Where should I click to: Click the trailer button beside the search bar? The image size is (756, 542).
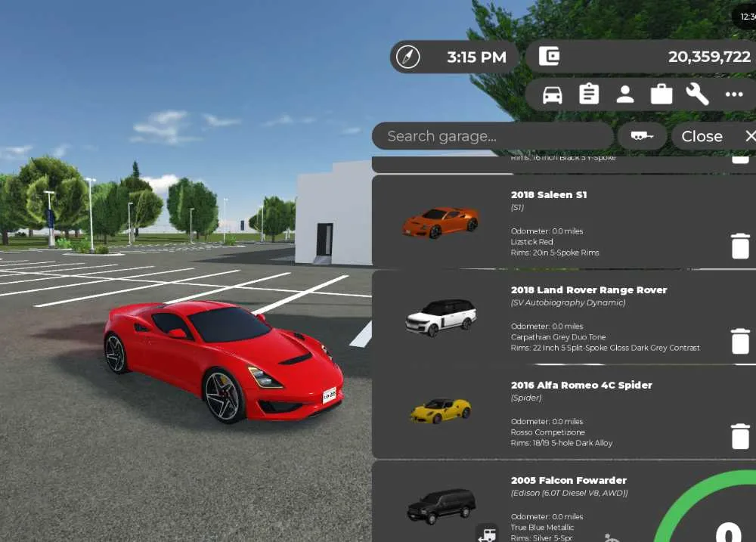(x=642, y=136)
